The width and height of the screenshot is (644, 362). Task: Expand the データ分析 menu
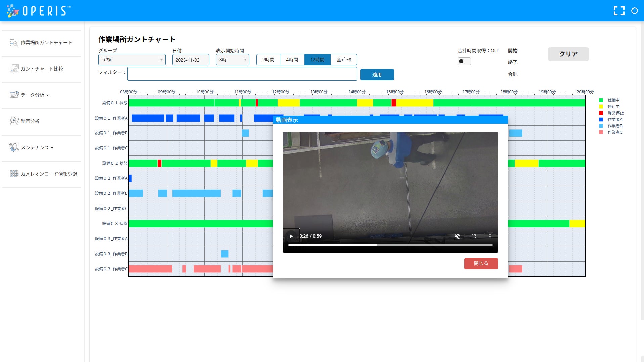tap(35, 95)
